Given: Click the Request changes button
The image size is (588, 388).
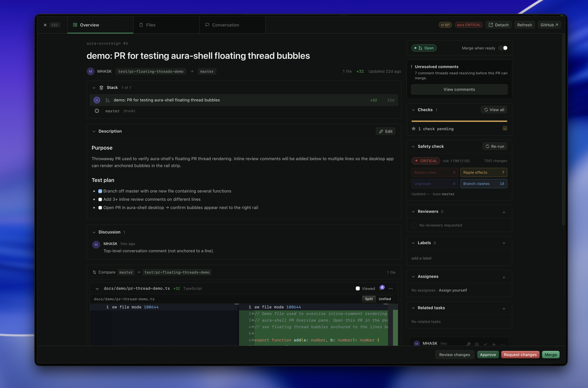Looking at the screenshot, I should coord(520,355).
